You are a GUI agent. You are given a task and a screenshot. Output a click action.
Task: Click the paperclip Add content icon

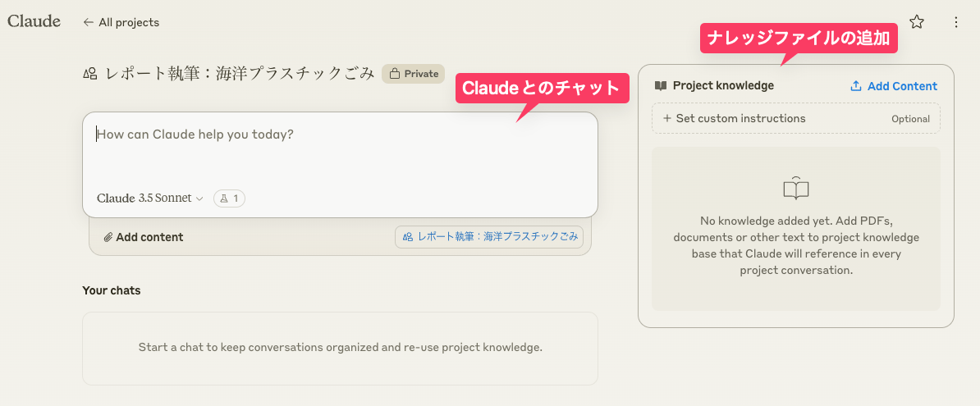tap(108, 237)
